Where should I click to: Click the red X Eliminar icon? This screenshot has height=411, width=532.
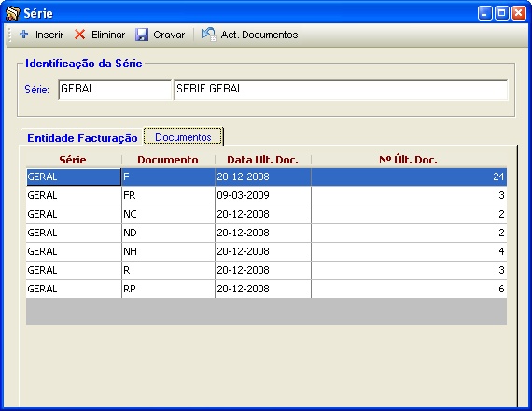79,35
